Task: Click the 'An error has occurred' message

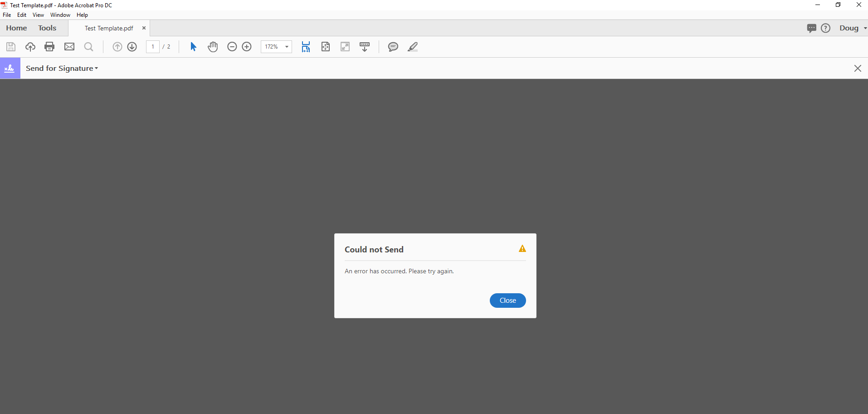Action: coord(399,271)
